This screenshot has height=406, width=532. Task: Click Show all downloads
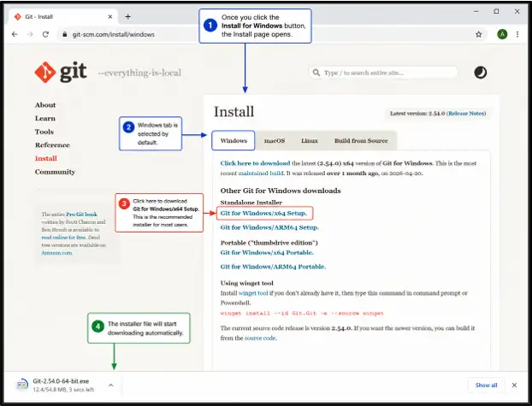(486, 385)
